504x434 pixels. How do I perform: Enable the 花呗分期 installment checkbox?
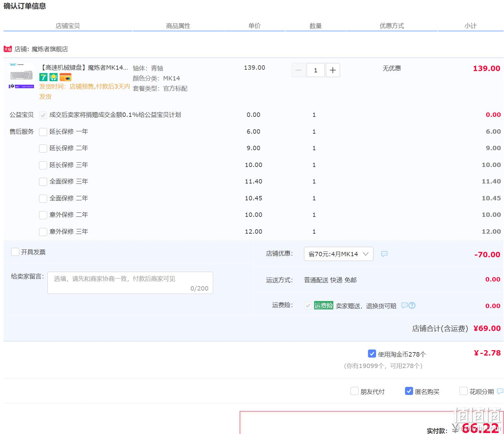[x=464, y=391]
